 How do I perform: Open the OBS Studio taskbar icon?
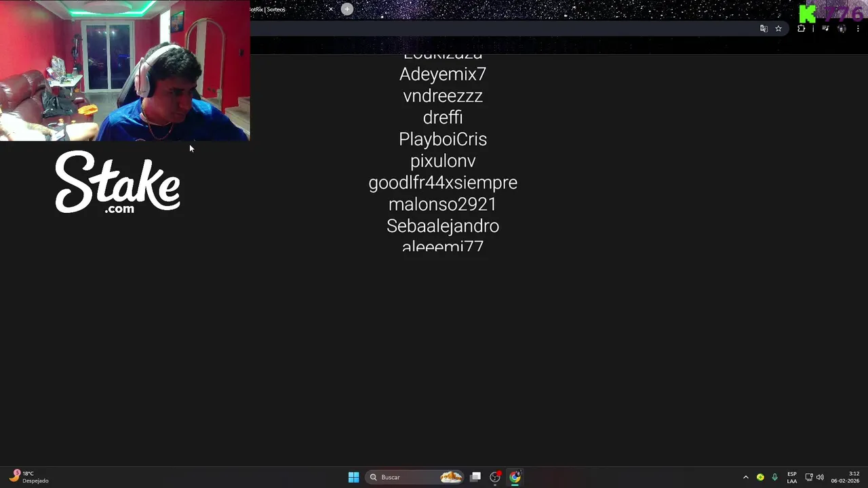click(495, 477)
